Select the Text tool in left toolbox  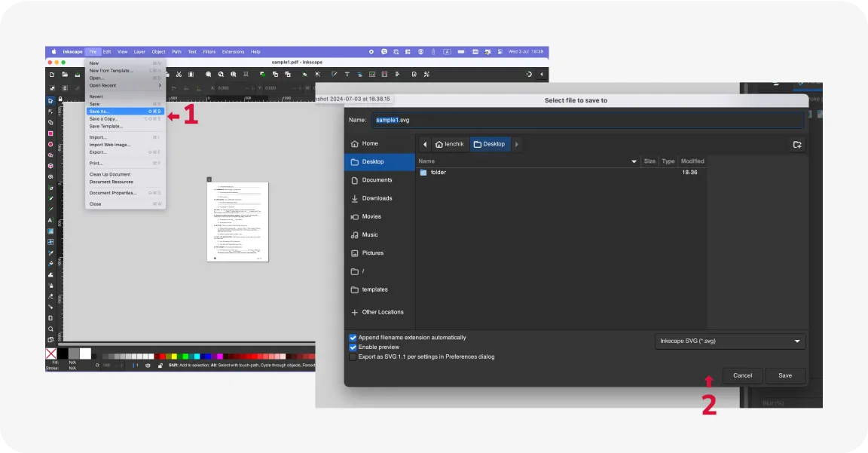[50, 220]
